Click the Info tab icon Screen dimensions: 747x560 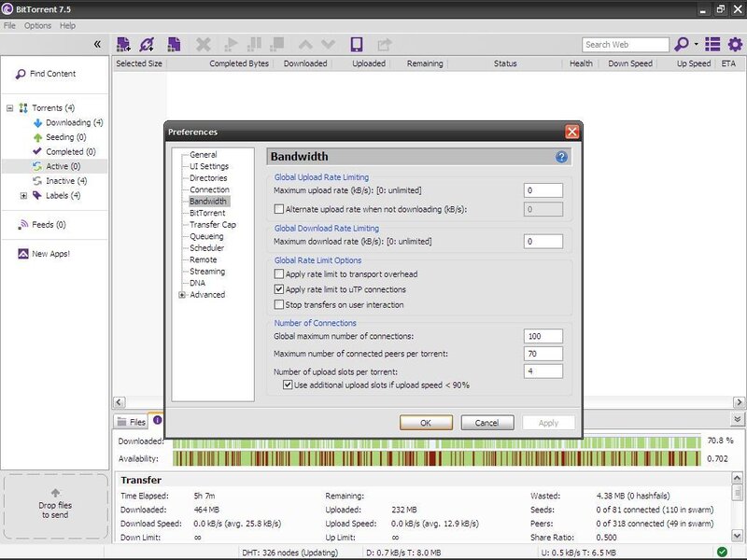coord(157,420)
